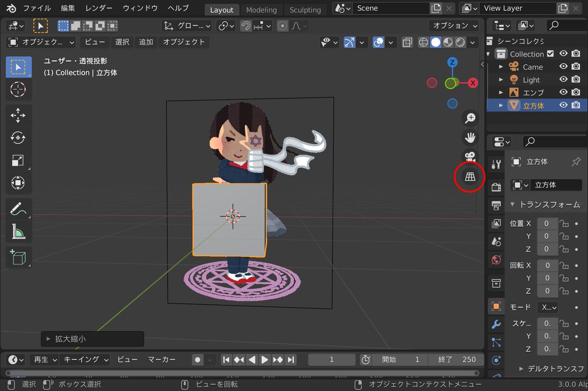The width and height of the screenshot is (588, 391).
Task: Select the Annotate pencil tool
Action: (19, 209)
